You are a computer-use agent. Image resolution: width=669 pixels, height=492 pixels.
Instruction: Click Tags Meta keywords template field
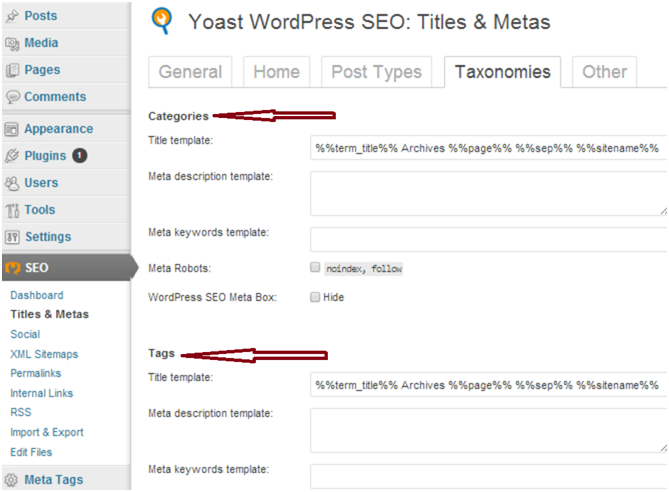[x=489, y=476]
